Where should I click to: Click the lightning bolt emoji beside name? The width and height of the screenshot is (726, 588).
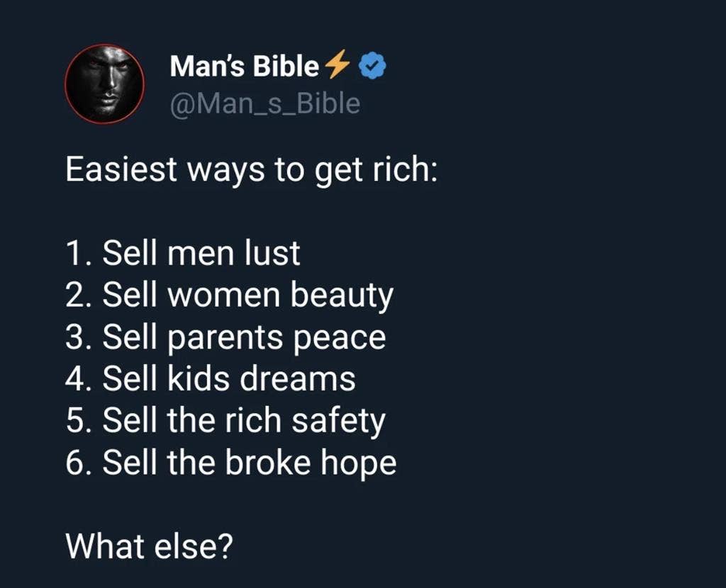tap(337, 64)
